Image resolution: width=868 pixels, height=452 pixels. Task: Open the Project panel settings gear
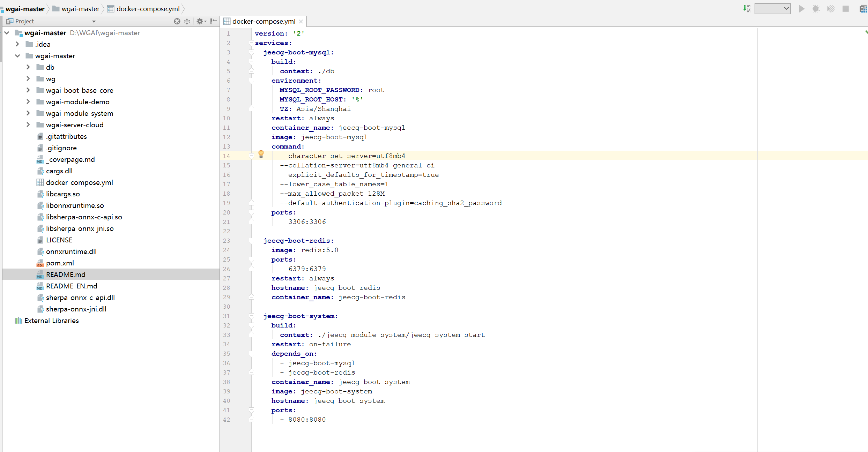[x=201, y=21]
